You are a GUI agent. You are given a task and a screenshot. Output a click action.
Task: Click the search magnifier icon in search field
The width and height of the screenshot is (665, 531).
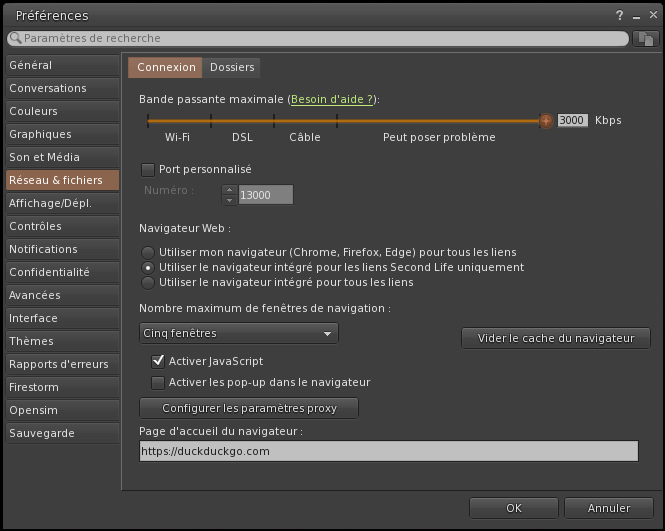[x=15, y=38]
